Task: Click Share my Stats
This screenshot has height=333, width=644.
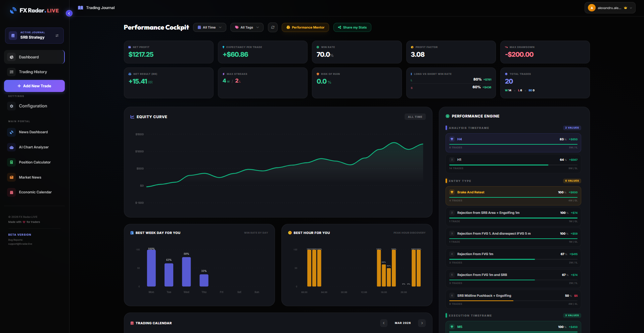Action: 352,27
